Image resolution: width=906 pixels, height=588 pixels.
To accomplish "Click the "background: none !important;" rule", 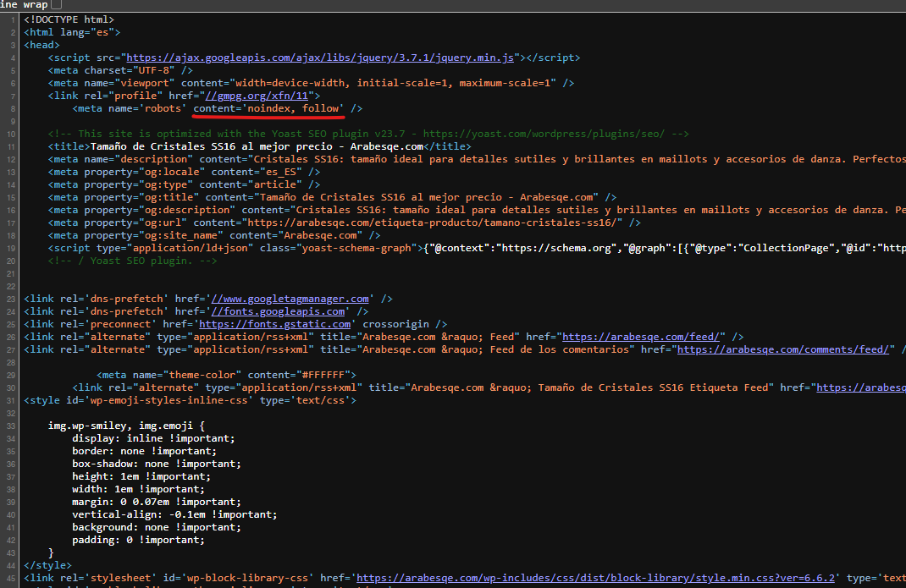I will (x=157, y=528).
